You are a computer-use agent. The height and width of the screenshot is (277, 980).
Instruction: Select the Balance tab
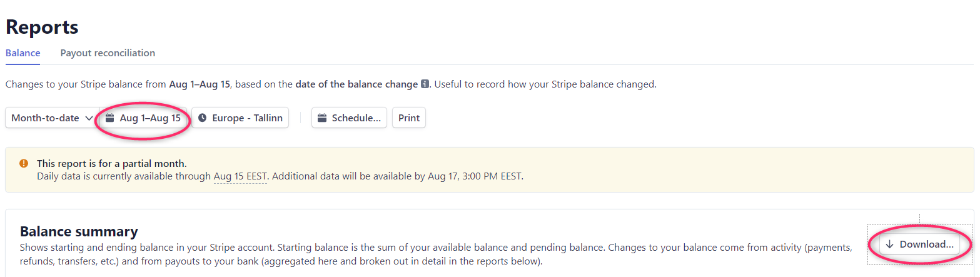(x=23, y=53)
